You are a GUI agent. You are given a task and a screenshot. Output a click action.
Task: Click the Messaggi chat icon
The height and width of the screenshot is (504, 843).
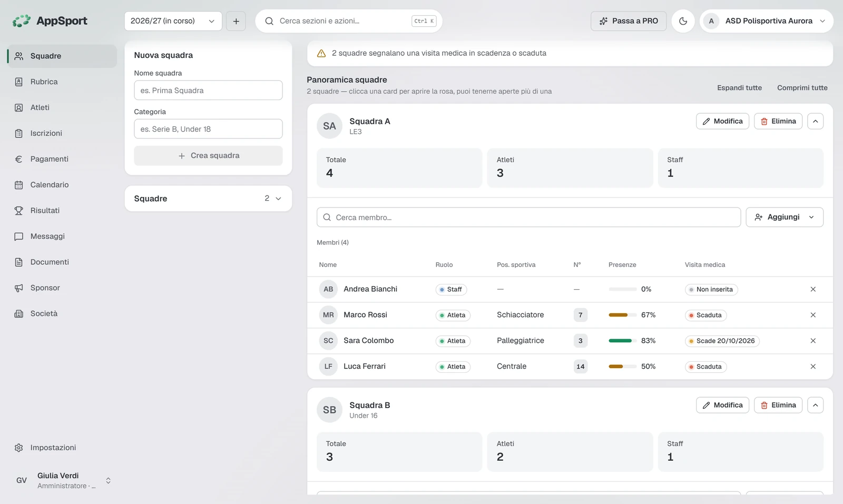pos(19,236)
